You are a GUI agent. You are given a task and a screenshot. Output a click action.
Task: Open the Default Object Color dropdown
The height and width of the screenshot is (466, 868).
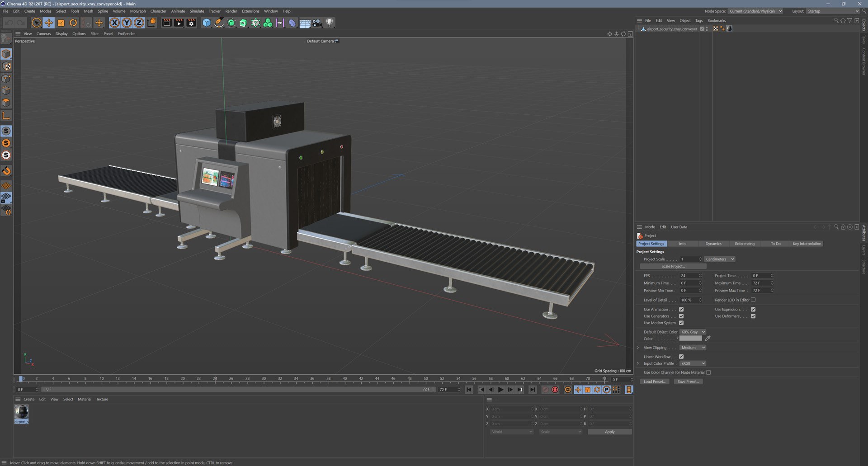click(x=693, y=332)
